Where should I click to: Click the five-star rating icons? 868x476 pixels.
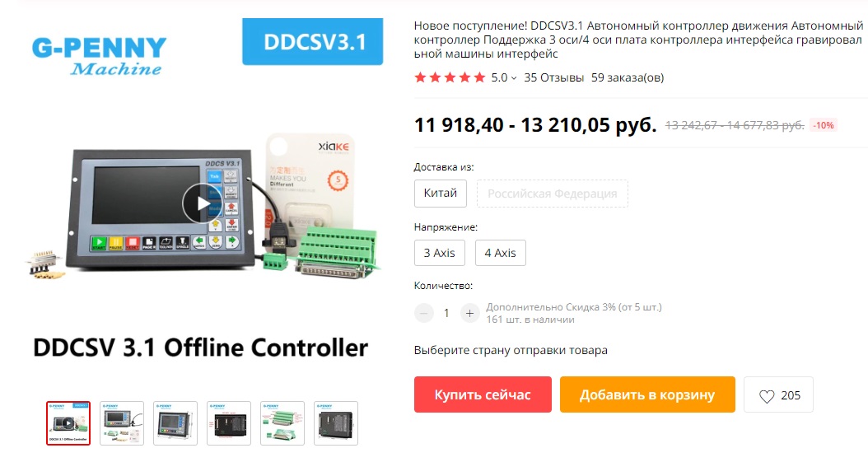(450, 77)
